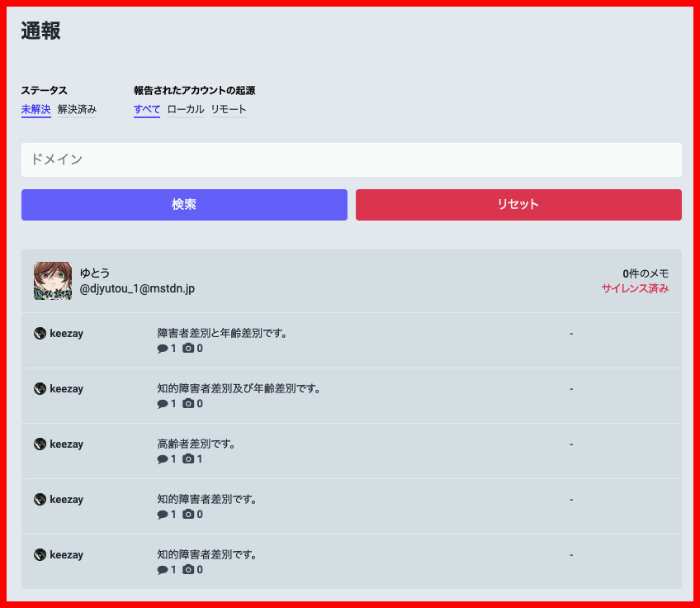Click the comment bubble icon under 障害者差別と年齢差別です
The image size is (700, 608).
(x=163, y=349)
